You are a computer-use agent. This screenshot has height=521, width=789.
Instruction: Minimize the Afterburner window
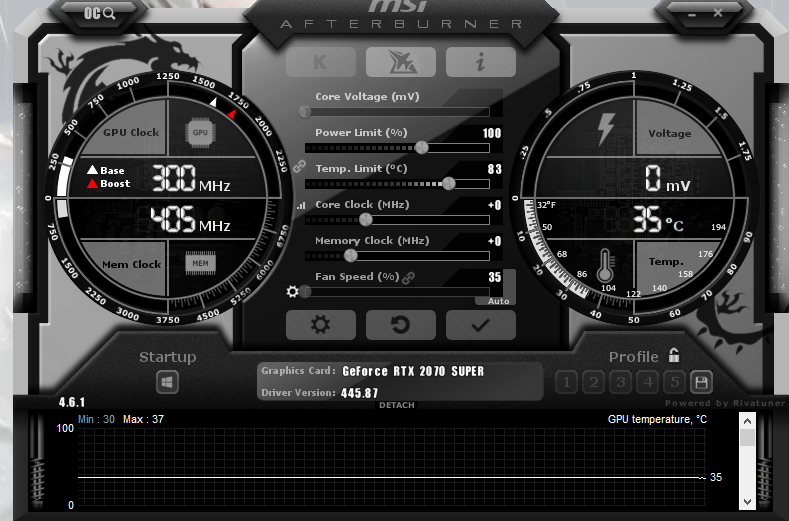(692, 14)
